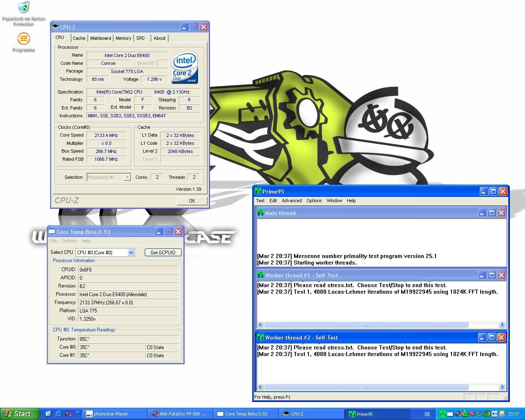This screenshot has width=525, height=420.
Task: Click the Core Temp title bar icon
Action: pyautogui.click(x=52, y=232)
